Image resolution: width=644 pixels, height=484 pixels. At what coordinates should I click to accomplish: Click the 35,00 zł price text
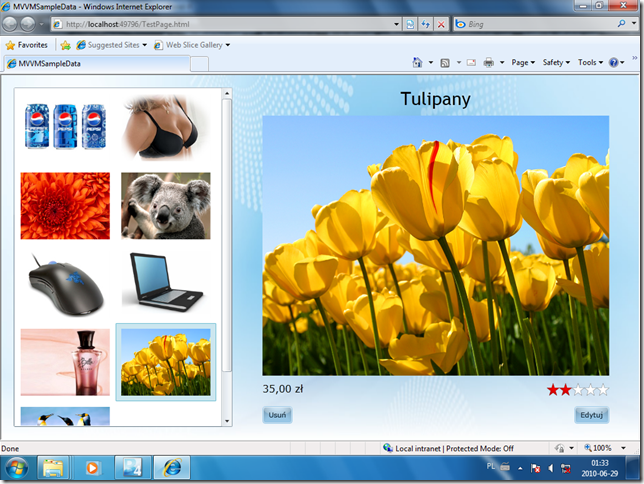283,389
